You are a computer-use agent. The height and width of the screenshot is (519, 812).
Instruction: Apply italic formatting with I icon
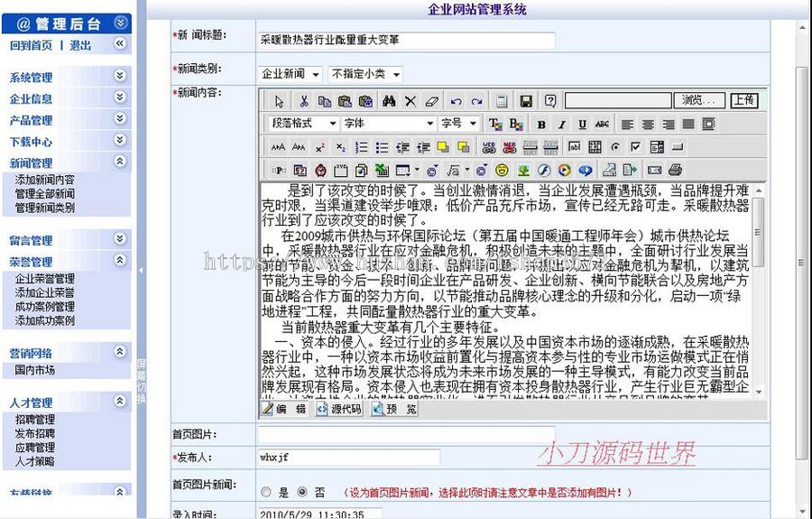[561, 125]
